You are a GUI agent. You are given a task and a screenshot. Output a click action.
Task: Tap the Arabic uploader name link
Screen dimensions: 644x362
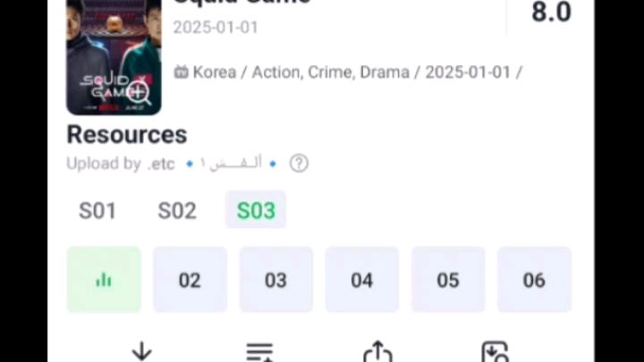pos(232,164)
